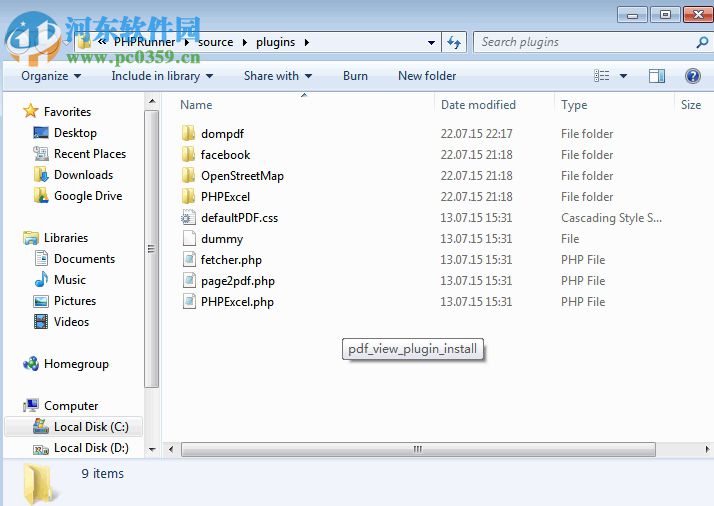Click the navigation pane vertical scrollbar thumb
This screenshot has height=506, width=714.
click(152, 249)
